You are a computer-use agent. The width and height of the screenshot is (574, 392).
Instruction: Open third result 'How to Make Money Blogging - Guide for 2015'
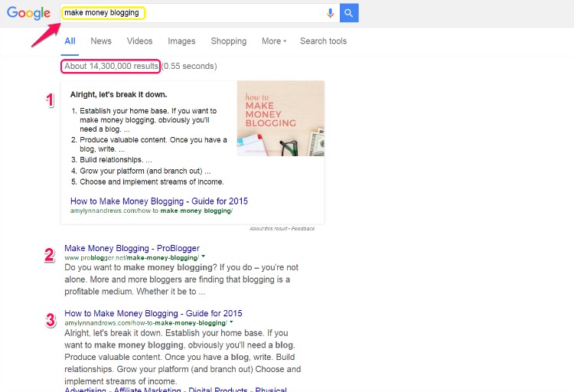coord(153,313)
